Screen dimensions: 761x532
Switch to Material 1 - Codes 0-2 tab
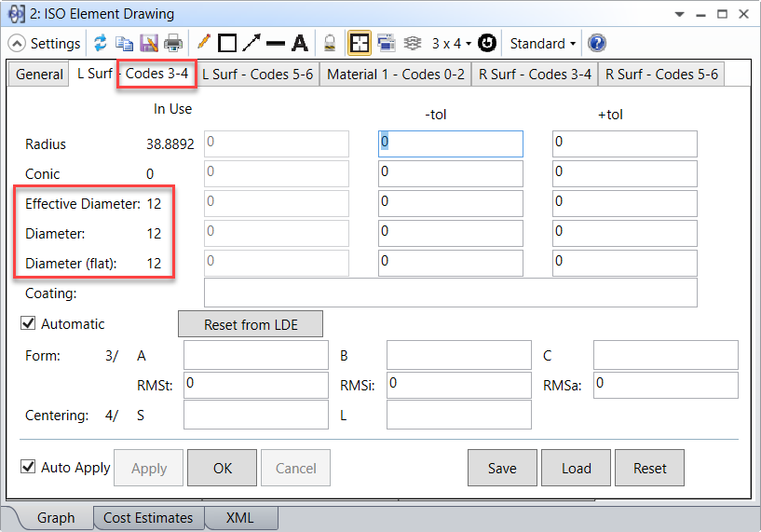[395, 75]
